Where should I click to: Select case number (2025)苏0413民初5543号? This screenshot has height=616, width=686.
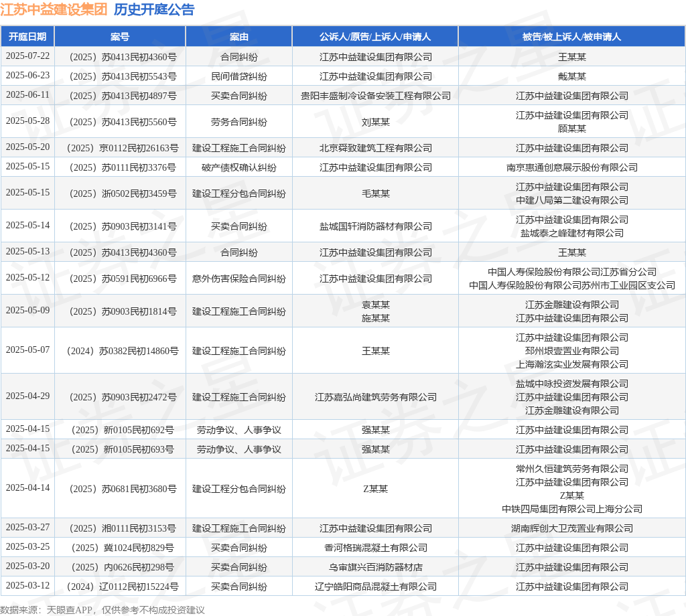(x=123, y=76)
